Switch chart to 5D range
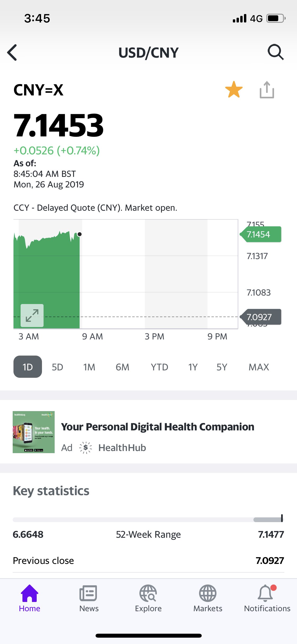Screen dimensions: 297x644 (57, 367)
